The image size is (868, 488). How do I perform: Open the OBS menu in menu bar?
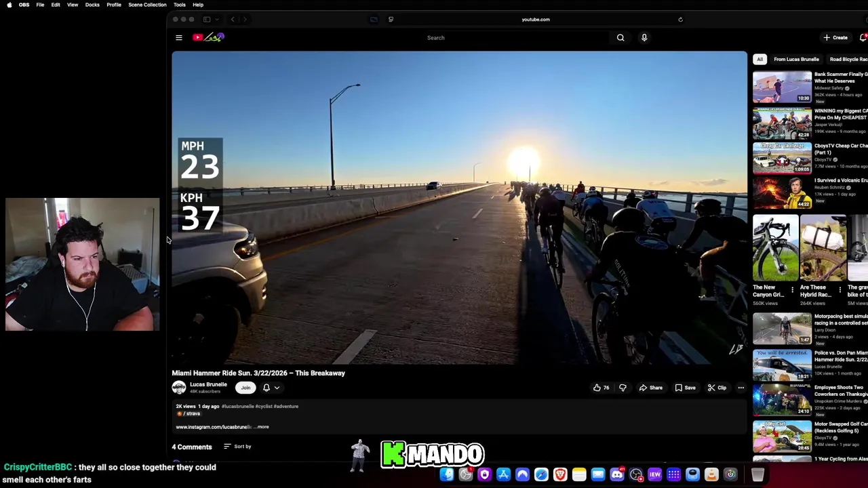tap(24, 5)
